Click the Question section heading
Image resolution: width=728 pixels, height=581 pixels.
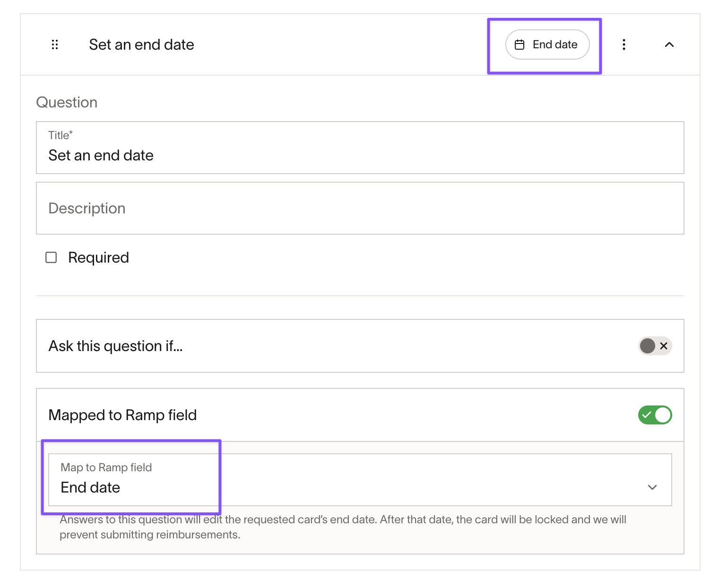click(x=67, y=102)
